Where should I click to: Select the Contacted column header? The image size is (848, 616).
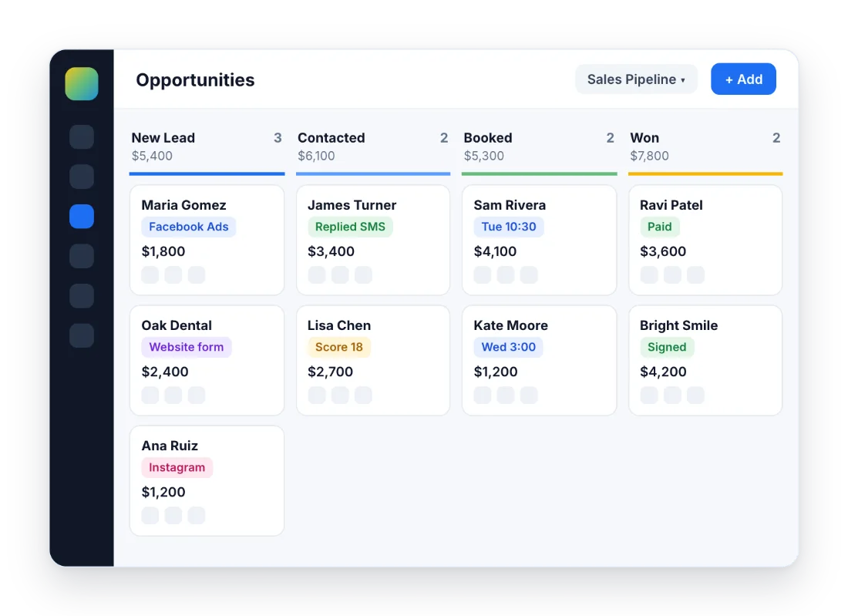[x=331, y=138]
